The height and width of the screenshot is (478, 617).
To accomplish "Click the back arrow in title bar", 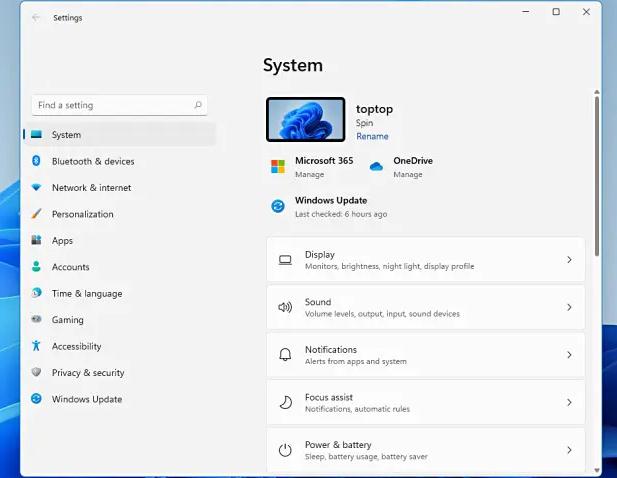I will pos(36,18).
